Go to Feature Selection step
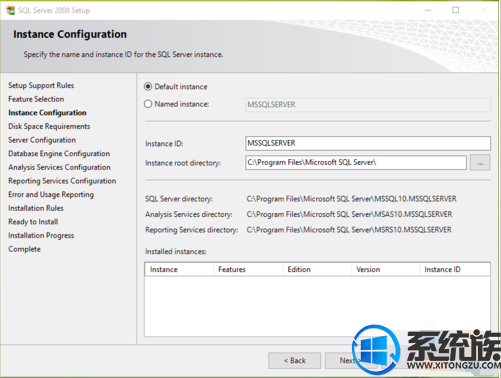This screenshot has width=501, height=378. [36, 99]
